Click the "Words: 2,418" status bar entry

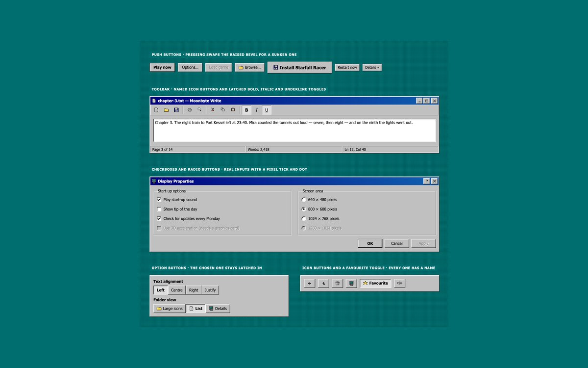[294, 149]
